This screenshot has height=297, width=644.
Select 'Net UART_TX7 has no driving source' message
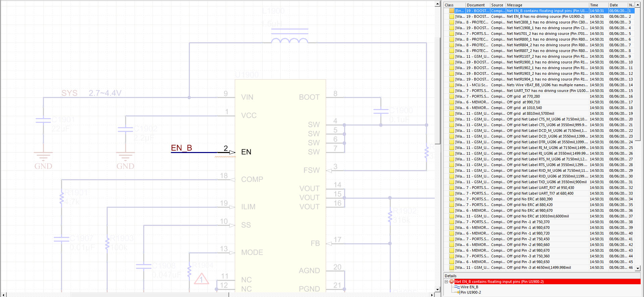539,91
